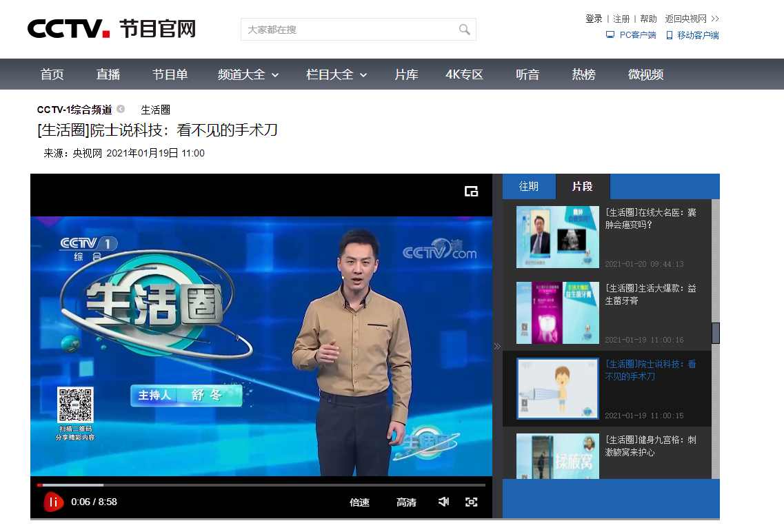Click page headline [生活圈]院士说科技：看不见的手术刀
Image resolution: width=784 pixels, height=532 pixels.
tap(157, 130)
